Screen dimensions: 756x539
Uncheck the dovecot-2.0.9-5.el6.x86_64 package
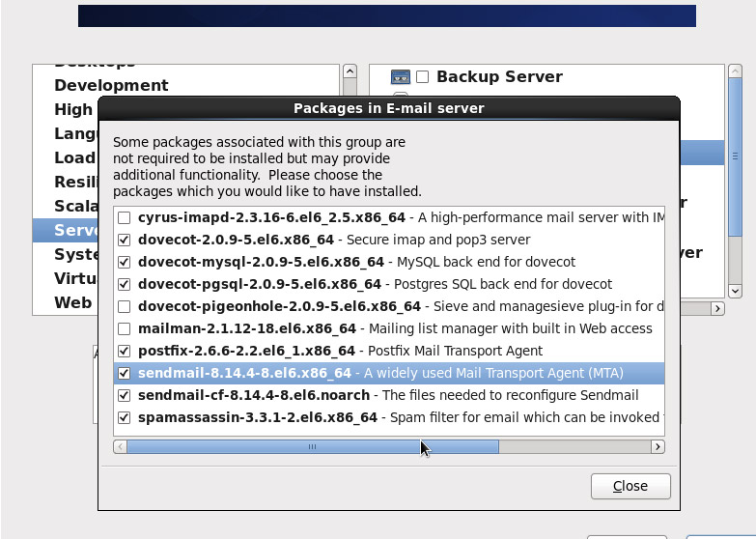click(124, 241)
